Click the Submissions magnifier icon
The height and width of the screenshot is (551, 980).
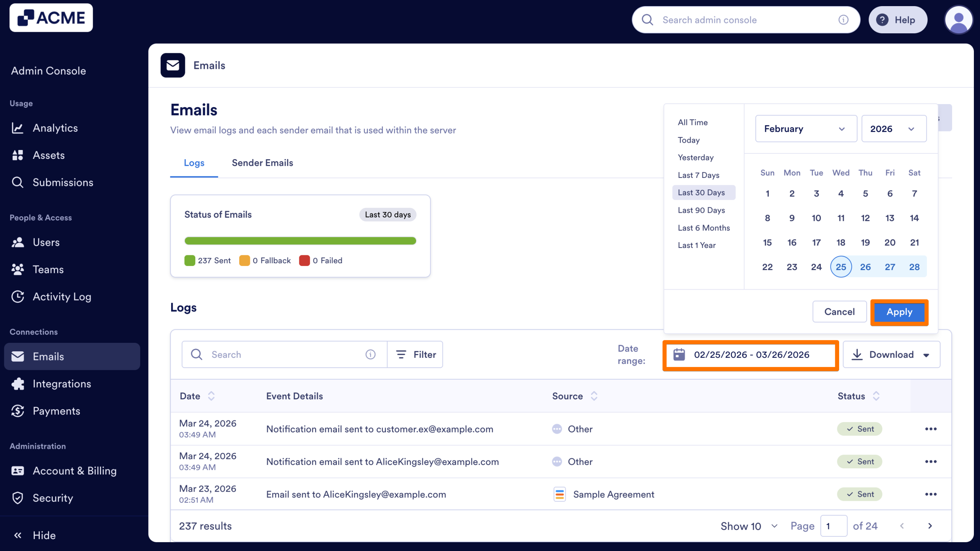click(x=18, y=182)
